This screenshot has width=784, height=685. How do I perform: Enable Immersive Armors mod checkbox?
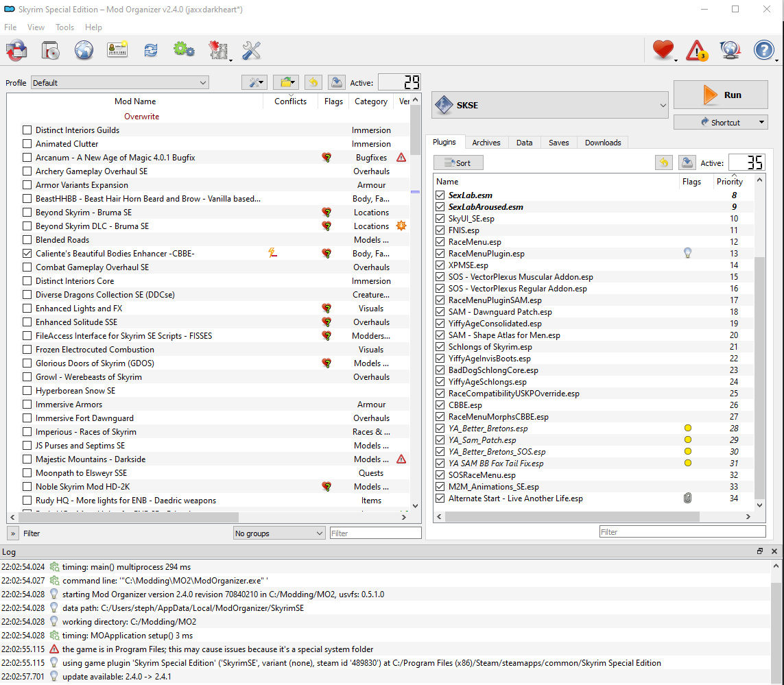(27, 405)
